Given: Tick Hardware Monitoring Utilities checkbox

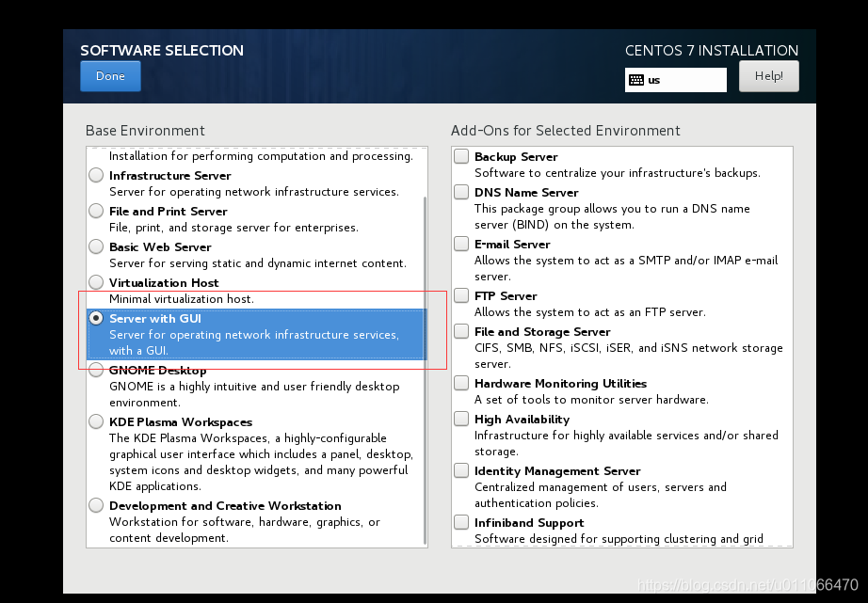Looking at the screenshot, I should tap(461, 384).
